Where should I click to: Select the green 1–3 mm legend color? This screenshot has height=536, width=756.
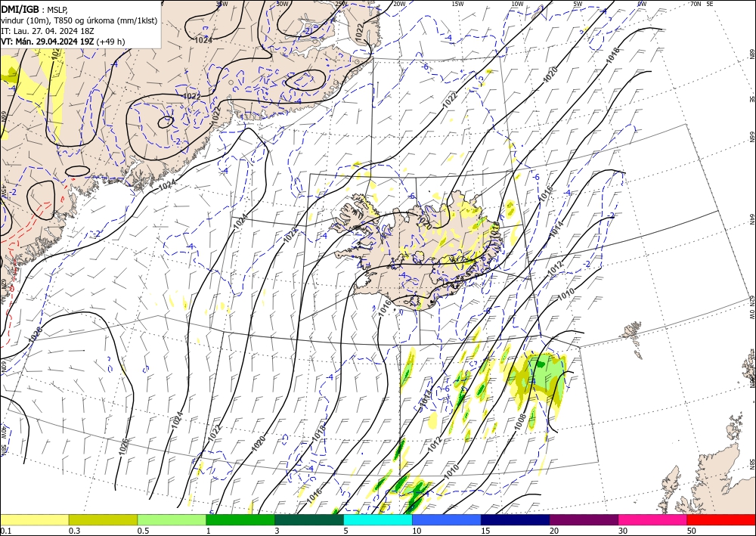[240, 519]
